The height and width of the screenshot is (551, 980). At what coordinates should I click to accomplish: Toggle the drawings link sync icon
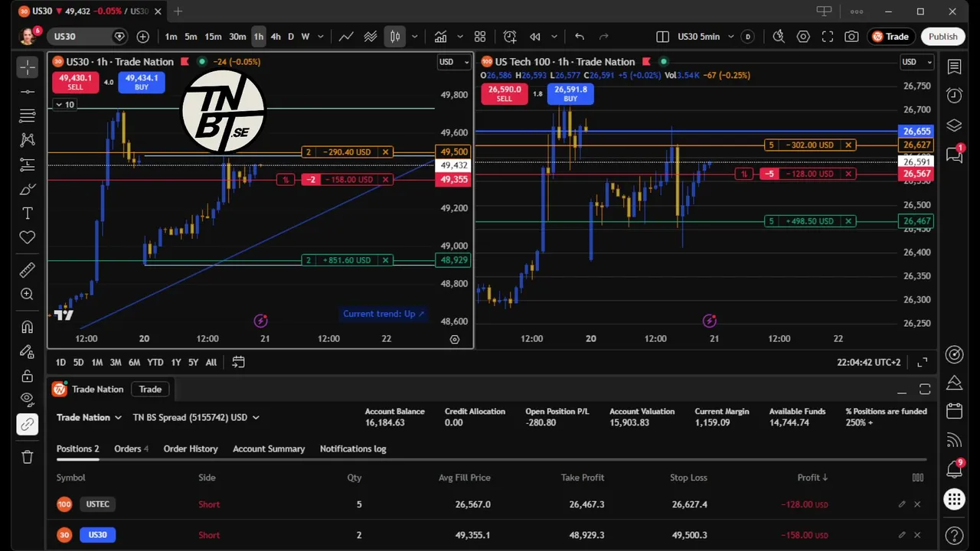click(x=28, y=425)
